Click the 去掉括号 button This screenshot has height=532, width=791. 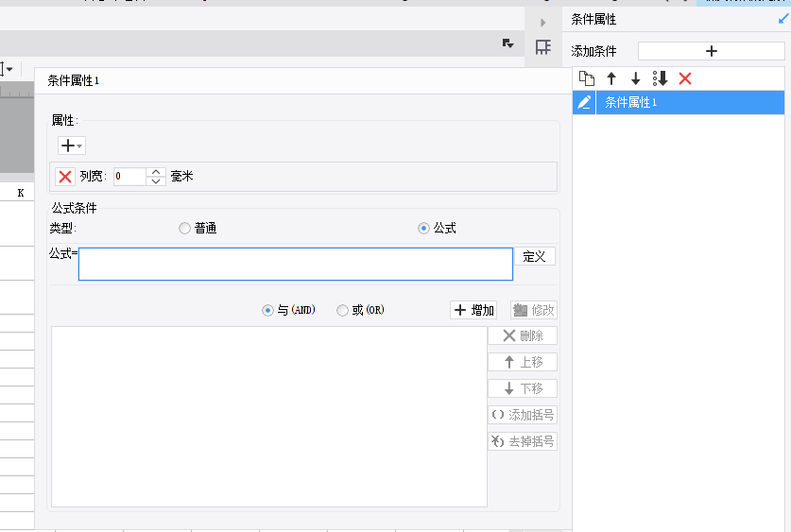pos(523,441)
